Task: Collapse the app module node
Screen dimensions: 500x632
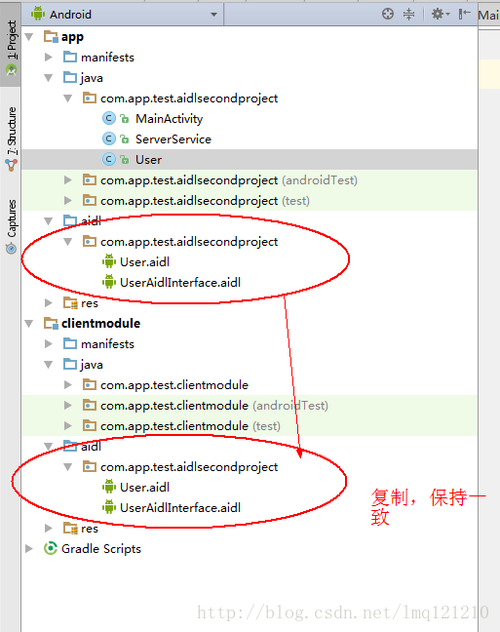Action: (29, 37)
